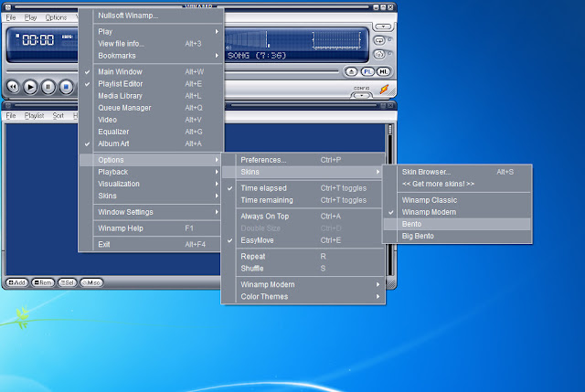This screenshot has height=392, width=585.
Task: Select the Time remaining option
Action: [303, 200]
